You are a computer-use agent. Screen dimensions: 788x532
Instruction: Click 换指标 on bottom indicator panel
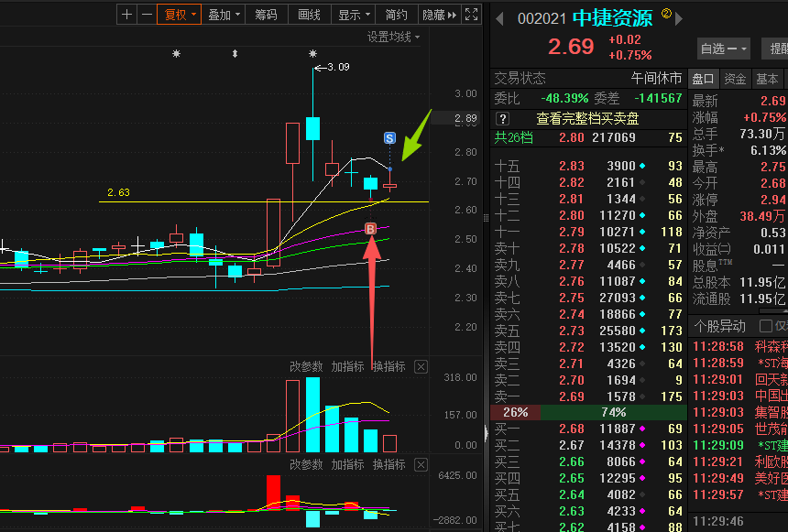[389, 464]
